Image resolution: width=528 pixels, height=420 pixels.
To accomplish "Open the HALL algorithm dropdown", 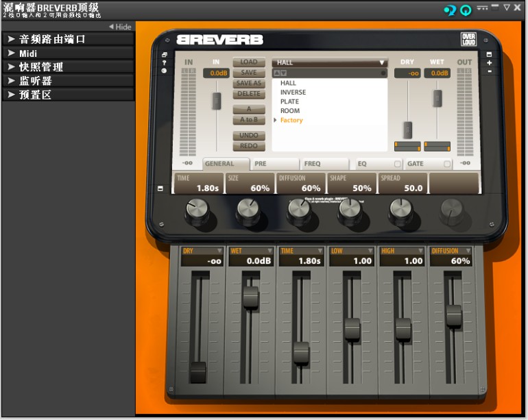I will 330,62.
